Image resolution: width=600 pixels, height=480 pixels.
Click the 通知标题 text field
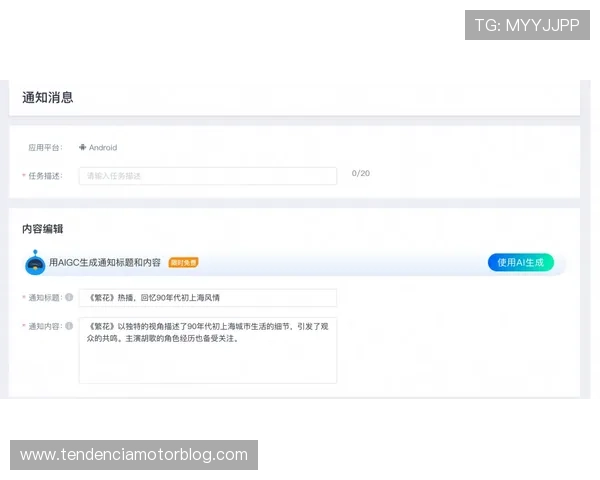click(208, 298)
